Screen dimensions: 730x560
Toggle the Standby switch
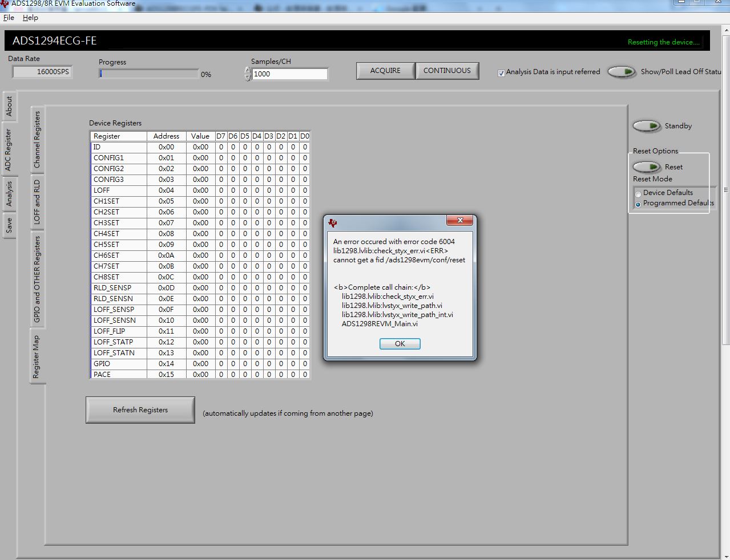point(647,126)
